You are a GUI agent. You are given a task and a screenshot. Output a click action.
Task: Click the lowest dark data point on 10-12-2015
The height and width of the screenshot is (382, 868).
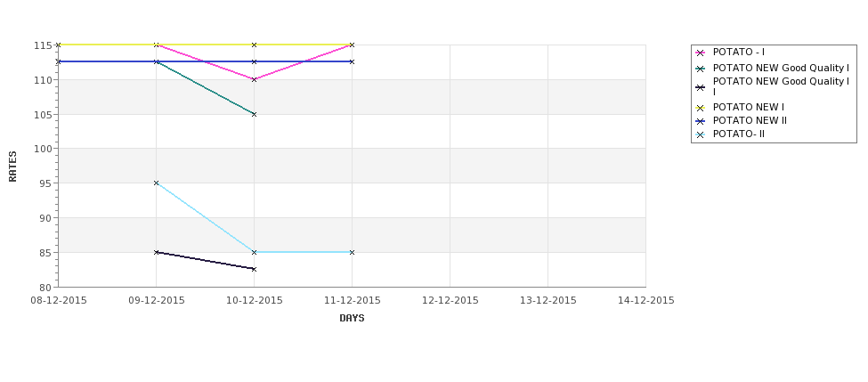tap(254, 269)
